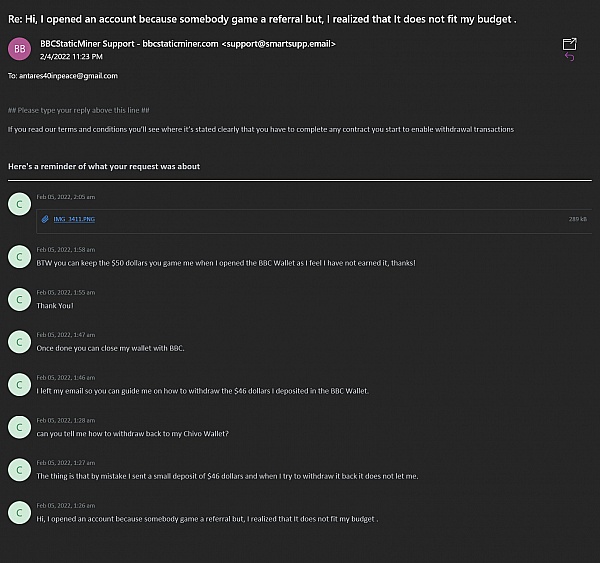
Task: Click the recipient address antares40inpeace@gmail.com
Action: click(x=68, y=76)
